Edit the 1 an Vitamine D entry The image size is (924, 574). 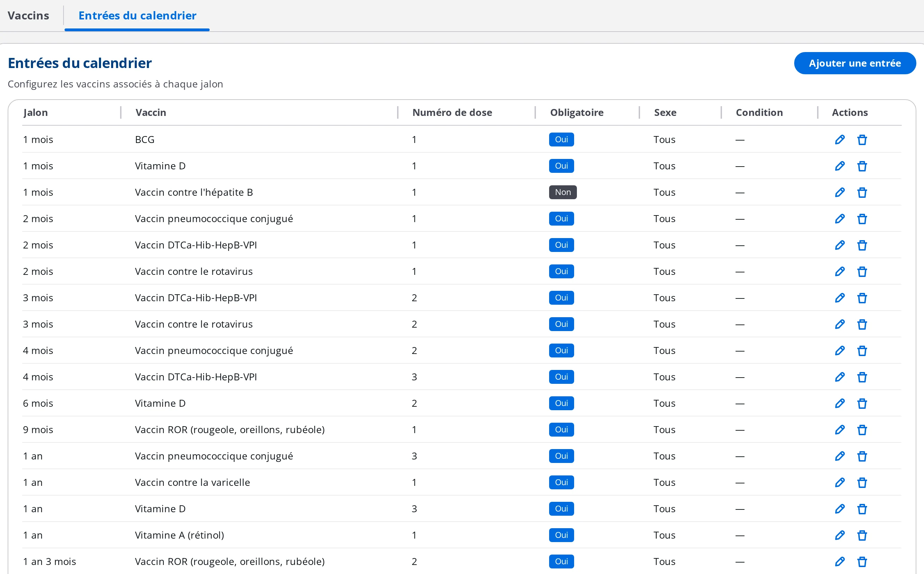click(x=840, y=509)
